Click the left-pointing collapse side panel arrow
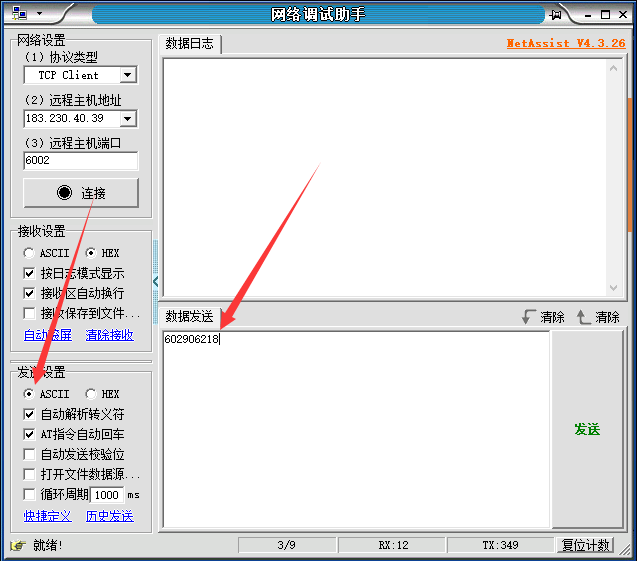 pos(156,281)
